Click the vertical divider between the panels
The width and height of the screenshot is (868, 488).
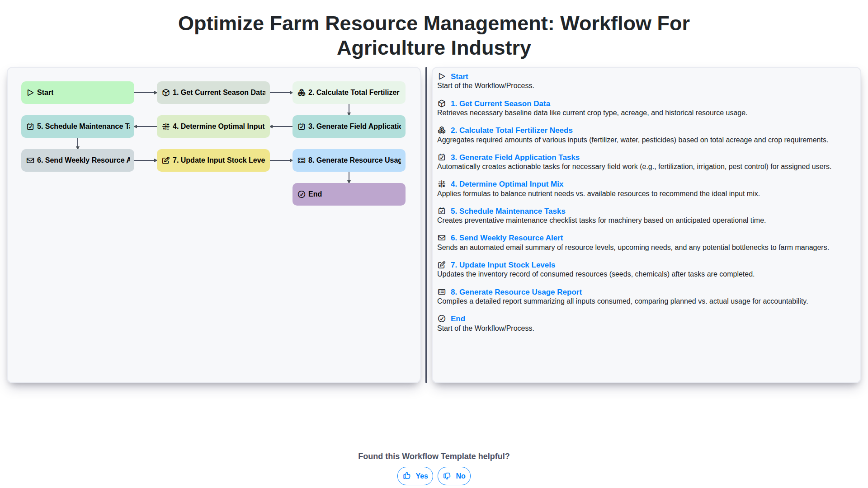(x=426, y=225)
